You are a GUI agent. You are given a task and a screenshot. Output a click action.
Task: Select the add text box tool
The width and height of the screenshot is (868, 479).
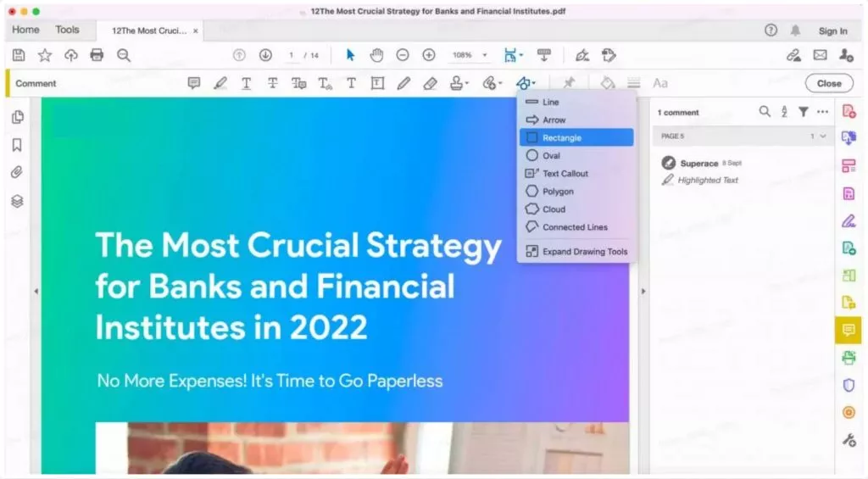click(377, 83)
